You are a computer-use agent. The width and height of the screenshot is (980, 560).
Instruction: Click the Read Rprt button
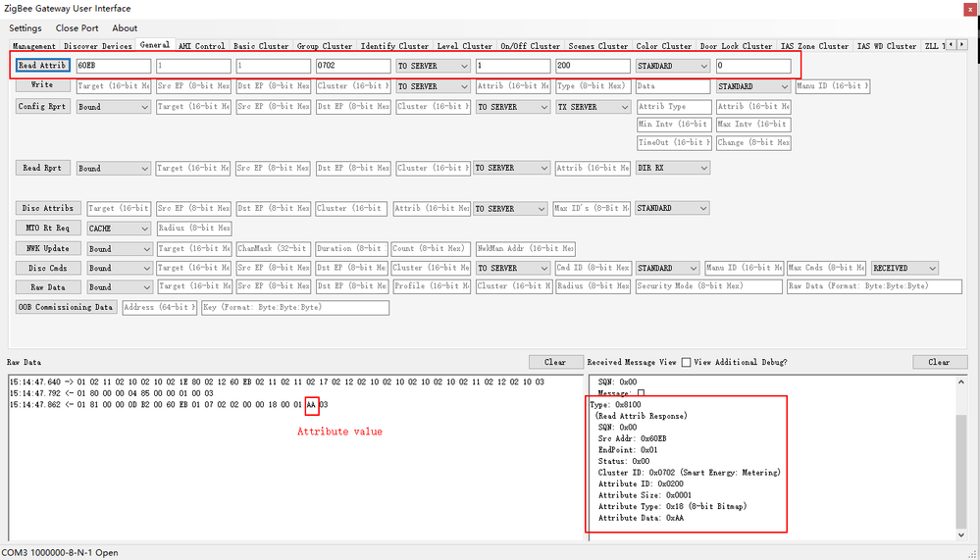pyautogui.click(x=42, y=168)
